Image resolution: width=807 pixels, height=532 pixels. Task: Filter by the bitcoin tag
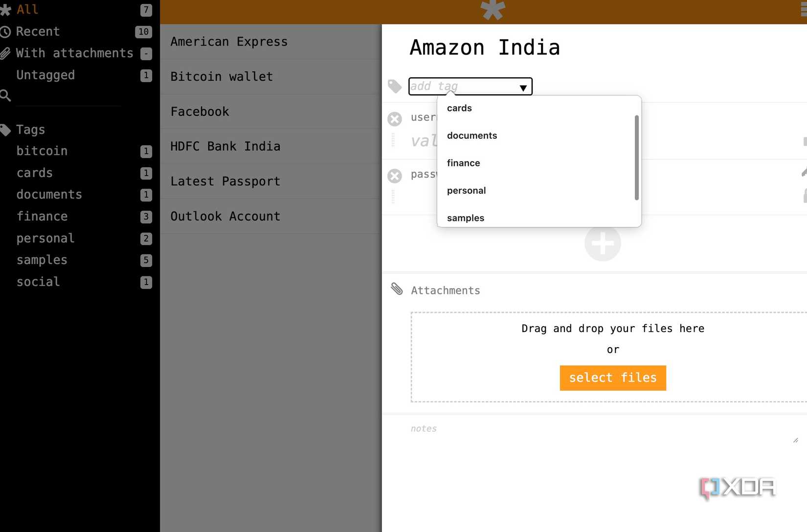(x=42, y=151)
